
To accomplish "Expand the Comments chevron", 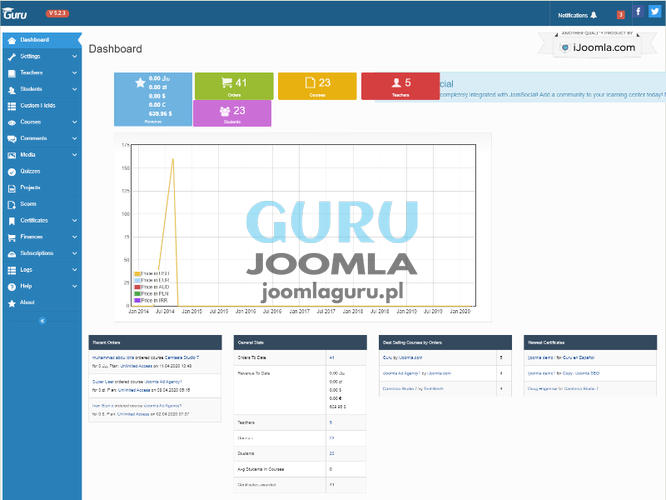I will coord(75,139).
